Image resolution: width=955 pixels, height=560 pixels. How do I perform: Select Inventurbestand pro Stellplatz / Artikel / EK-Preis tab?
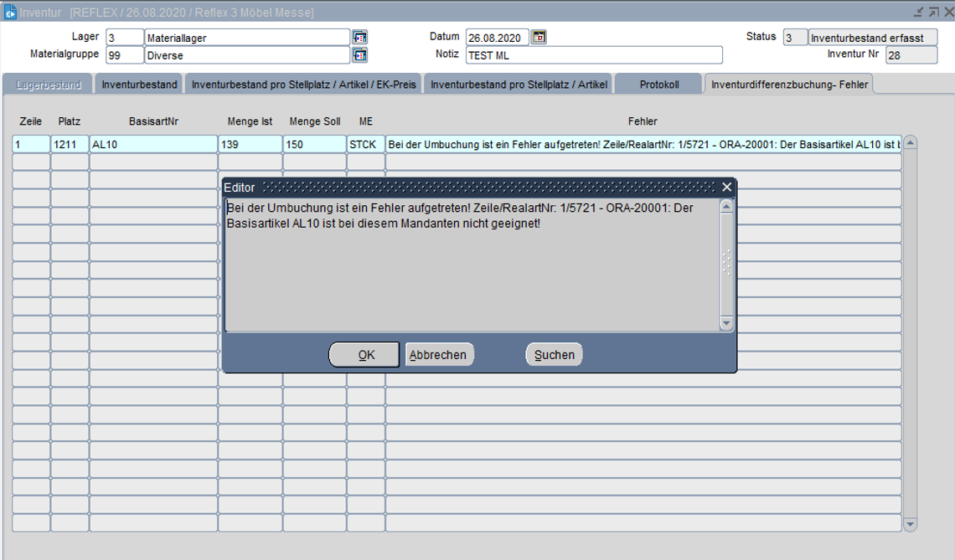click(303, 85)
